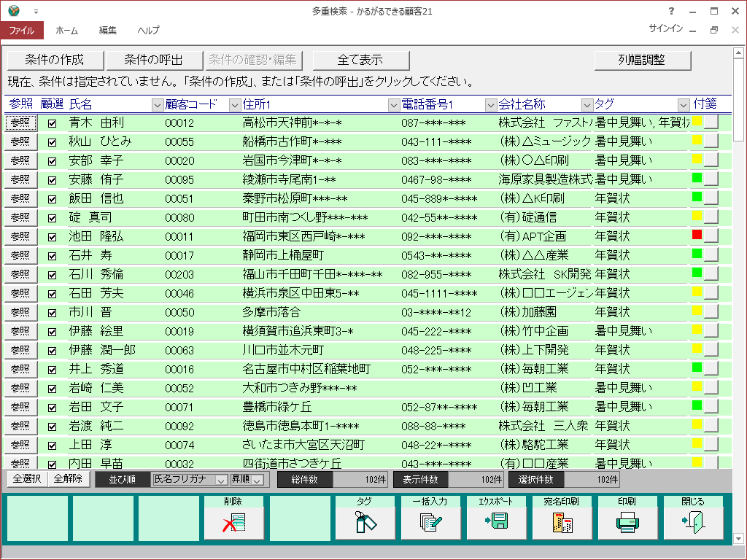This screenshot has width=747, height=560.
Task: Click the 閉じる door icon
Action: [693, 522]
